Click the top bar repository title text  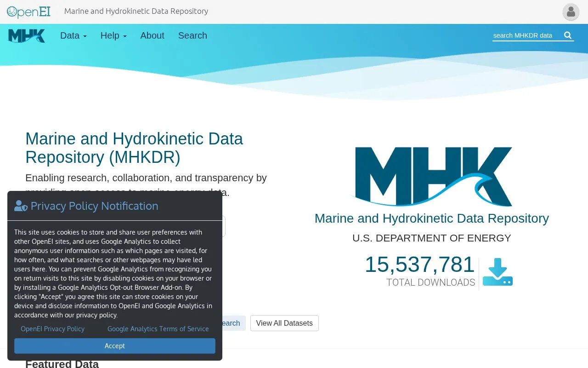coord(136,11)
